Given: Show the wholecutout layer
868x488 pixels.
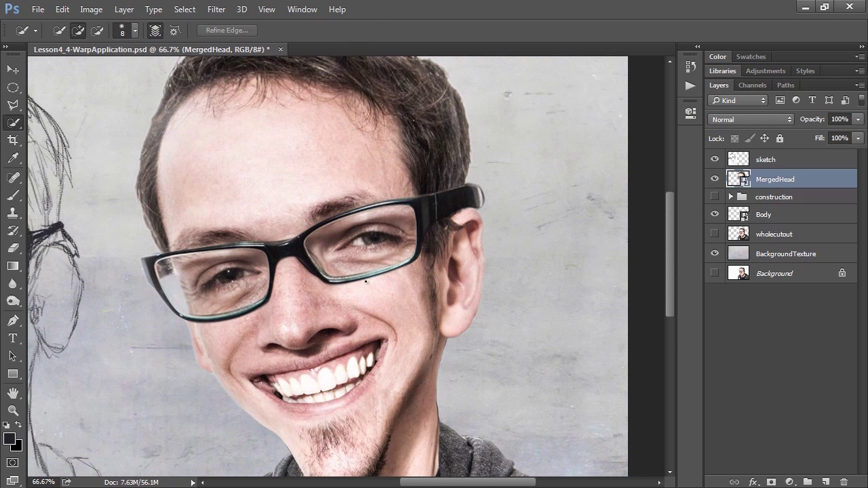Looking at the screenshot, I should (x=715, y=234).
